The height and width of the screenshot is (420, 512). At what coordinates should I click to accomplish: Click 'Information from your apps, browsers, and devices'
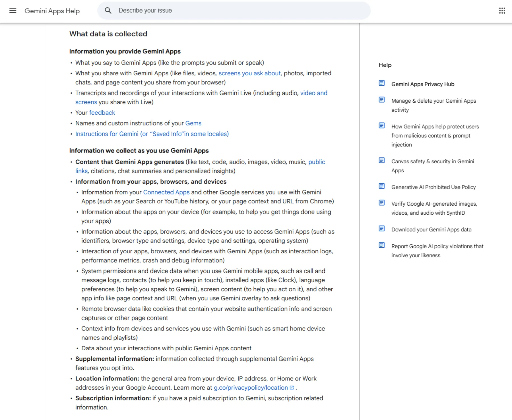coord(151,182)
